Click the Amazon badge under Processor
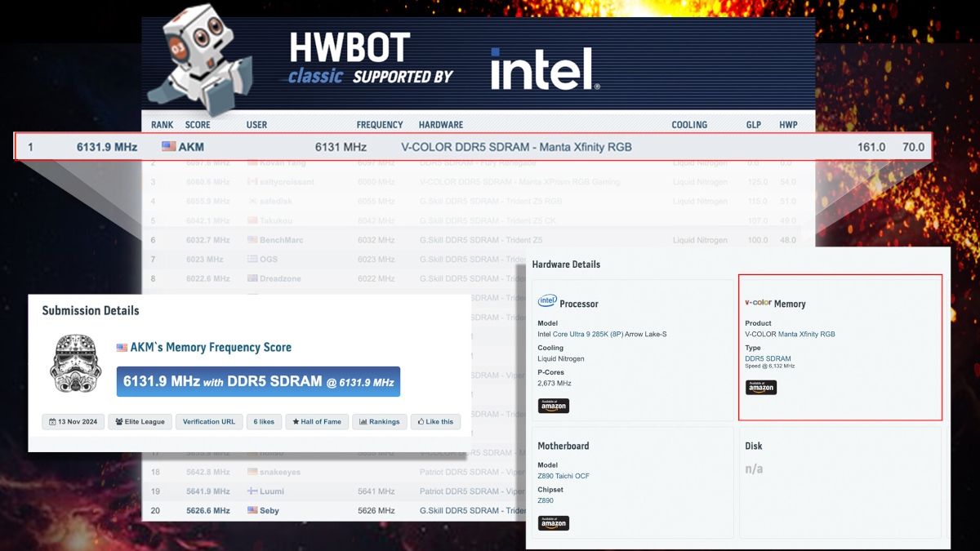Image resolution: width=980 pixels, height=551 pixels. [553, 406]
